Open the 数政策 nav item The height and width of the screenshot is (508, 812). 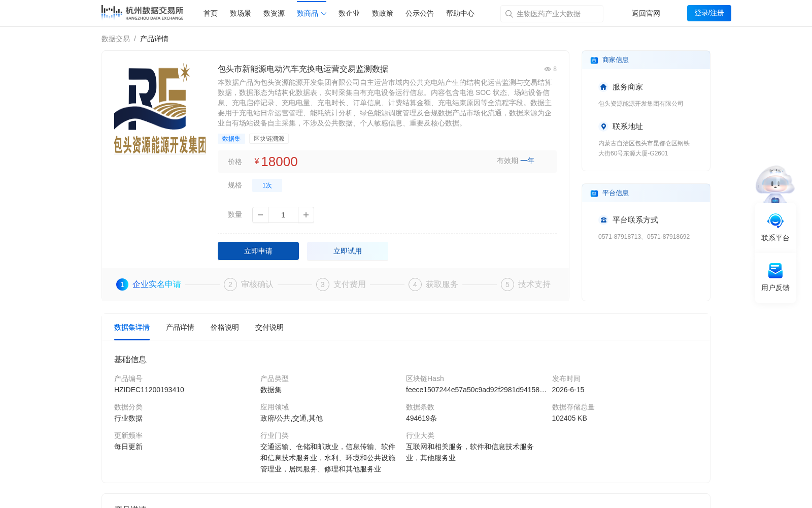pos(383,14)
